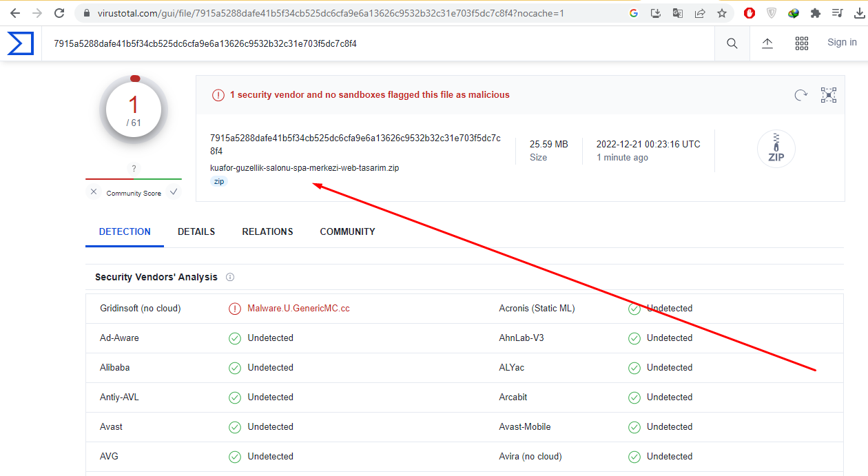Click the detection score 1 / 61 gauge
The image size is (868, 476).
134,110
